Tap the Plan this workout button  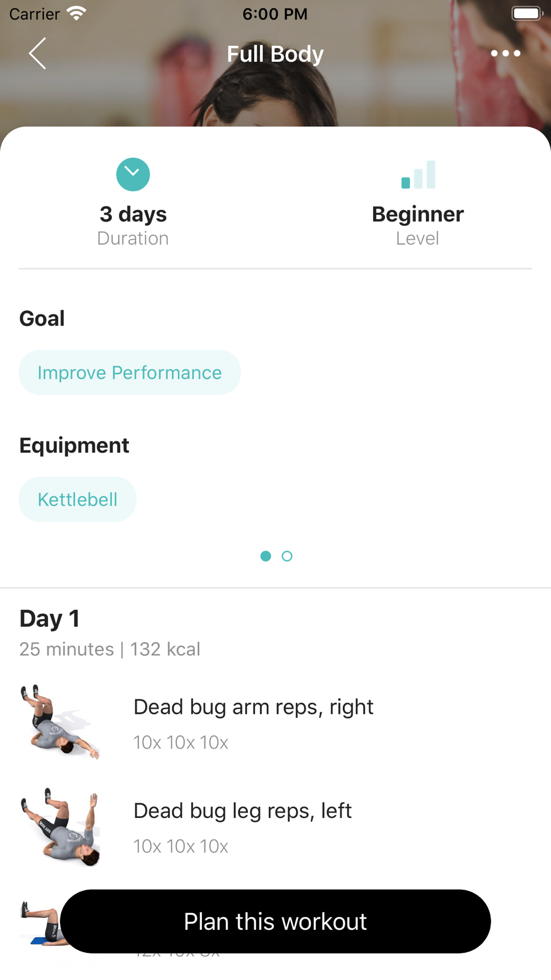[275, 922]
